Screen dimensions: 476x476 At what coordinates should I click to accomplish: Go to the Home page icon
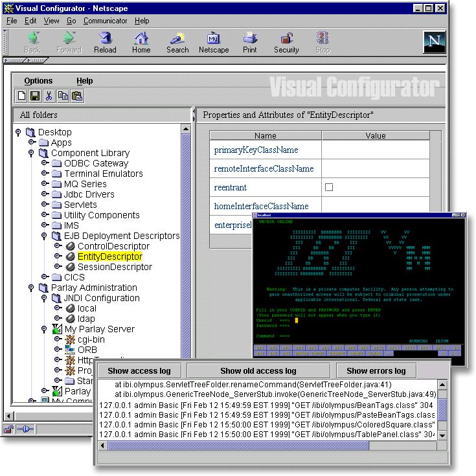point(141,39)
